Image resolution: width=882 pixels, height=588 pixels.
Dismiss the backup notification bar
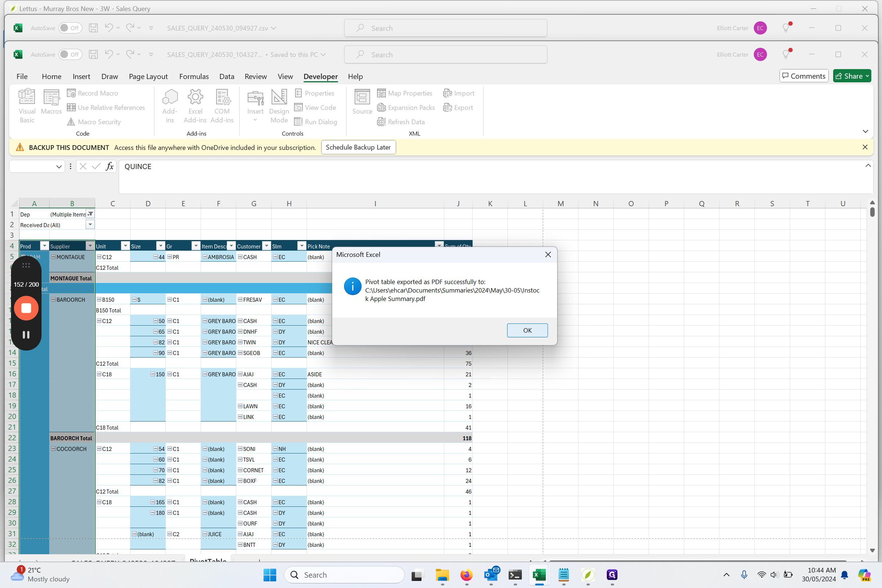tap(865, 147)
